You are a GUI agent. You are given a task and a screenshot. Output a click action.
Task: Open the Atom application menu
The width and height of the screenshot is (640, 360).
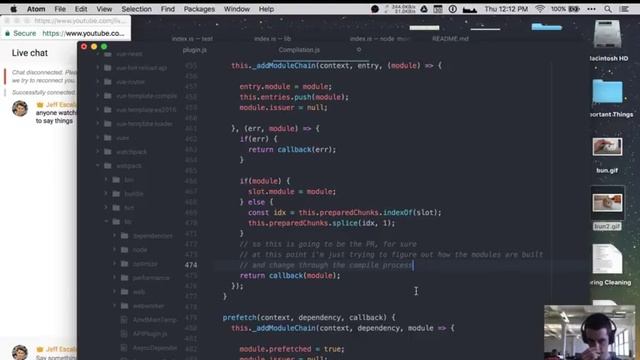36,9
